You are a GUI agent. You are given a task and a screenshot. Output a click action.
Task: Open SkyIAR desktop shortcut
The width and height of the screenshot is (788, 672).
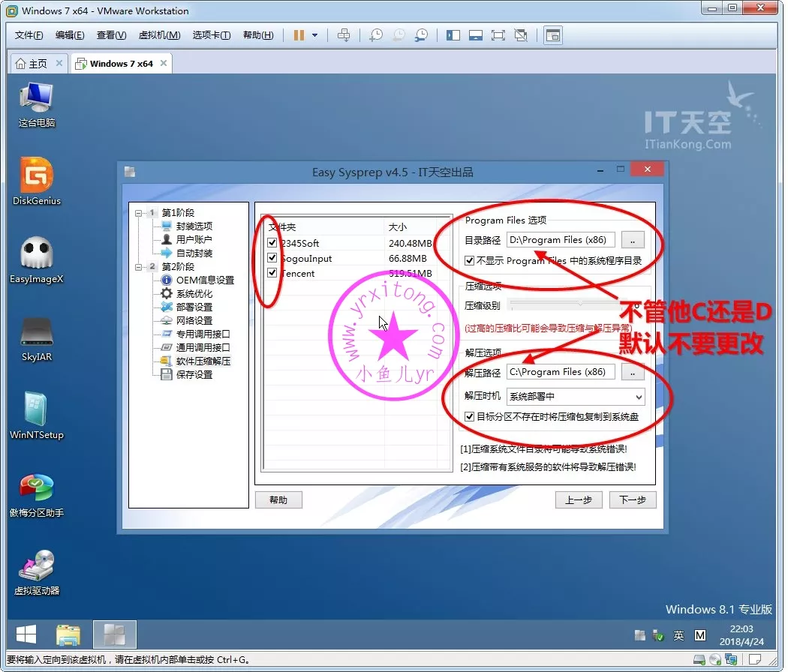[x=36, y=334]
